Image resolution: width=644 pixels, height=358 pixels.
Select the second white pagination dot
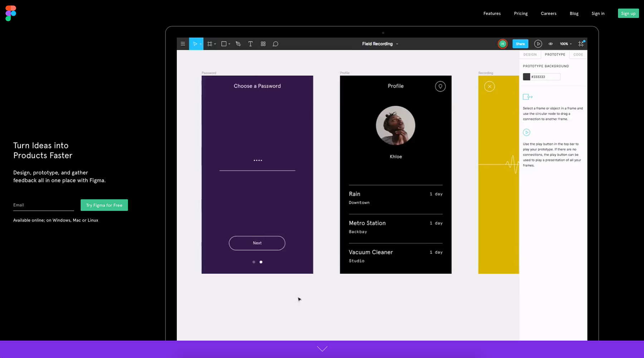tap(261, 262)
